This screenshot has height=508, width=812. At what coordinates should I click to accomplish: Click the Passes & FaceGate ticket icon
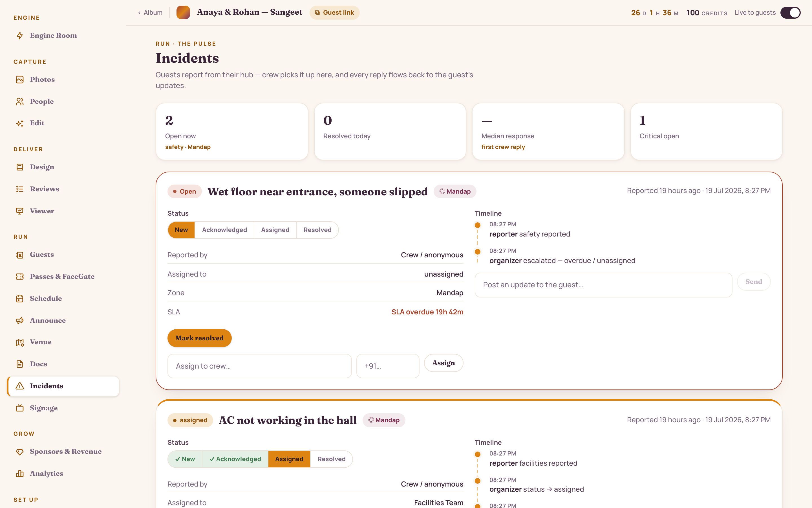point(20,277)
